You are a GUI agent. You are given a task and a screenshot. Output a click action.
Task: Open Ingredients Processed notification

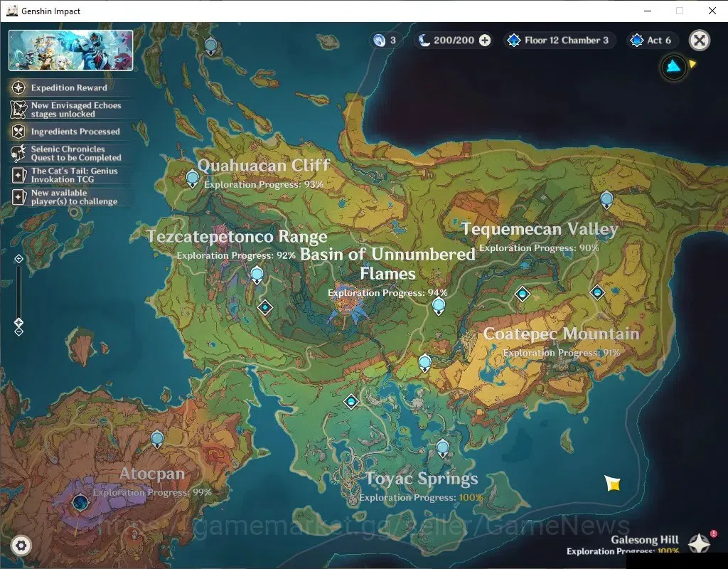click(x=70, y=132)
